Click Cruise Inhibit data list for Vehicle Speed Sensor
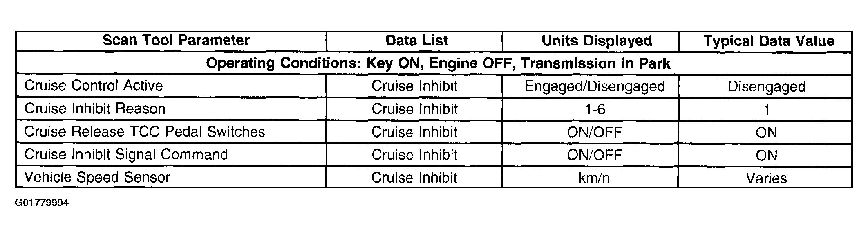868x237 pixels. coord(414,178)
